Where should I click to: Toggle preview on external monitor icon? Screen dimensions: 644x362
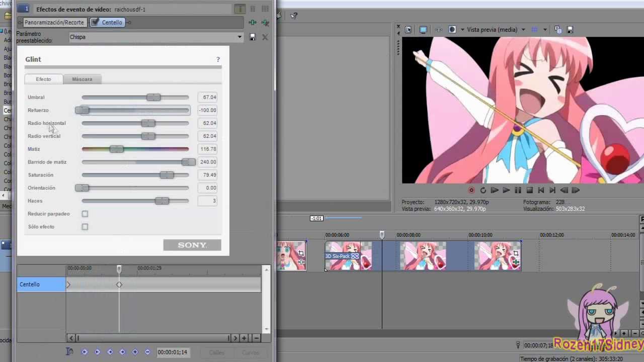423,30
